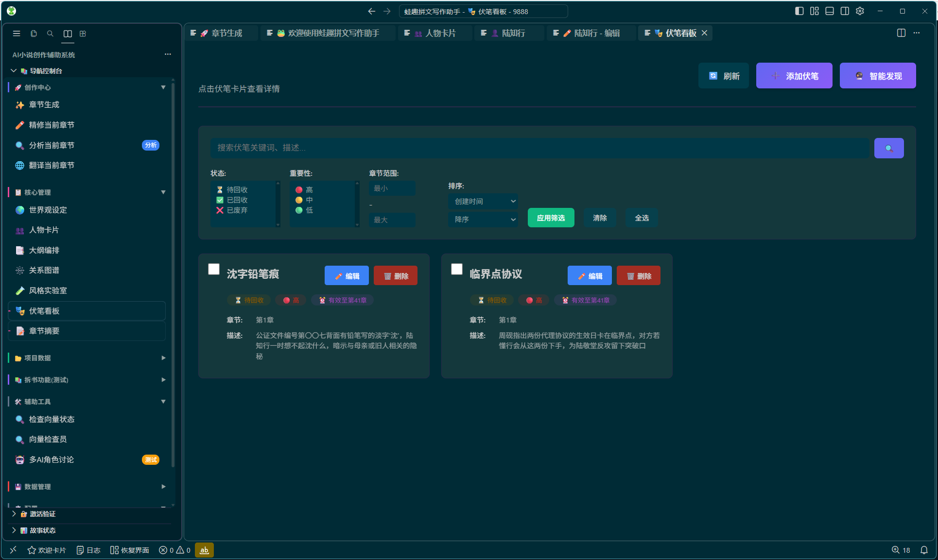Open the explorer files icon in sidebar
The width and height of the screenshot is (938, 560).
34,34
